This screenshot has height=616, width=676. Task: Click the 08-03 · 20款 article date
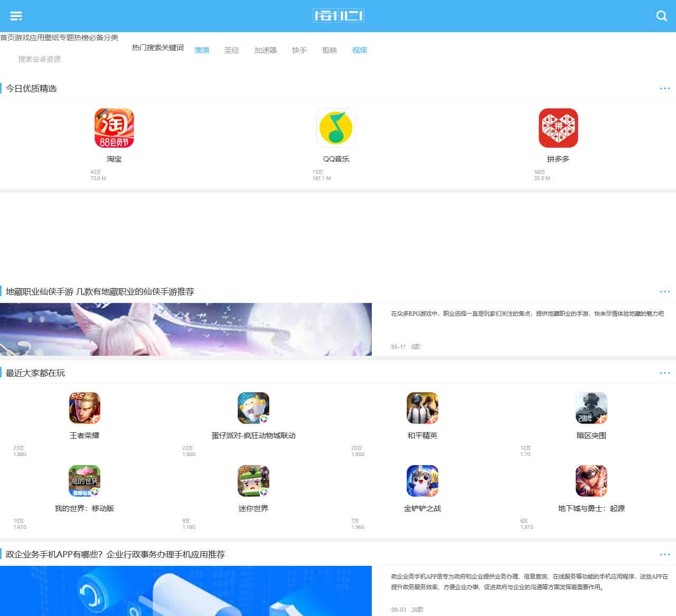[407, 610]
